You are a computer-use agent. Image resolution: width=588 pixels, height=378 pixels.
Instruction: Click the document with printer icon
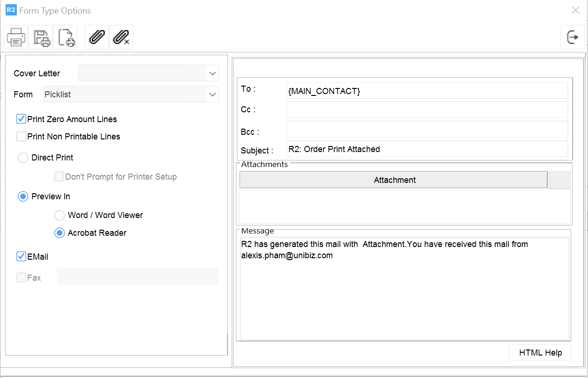pos(65,37)
